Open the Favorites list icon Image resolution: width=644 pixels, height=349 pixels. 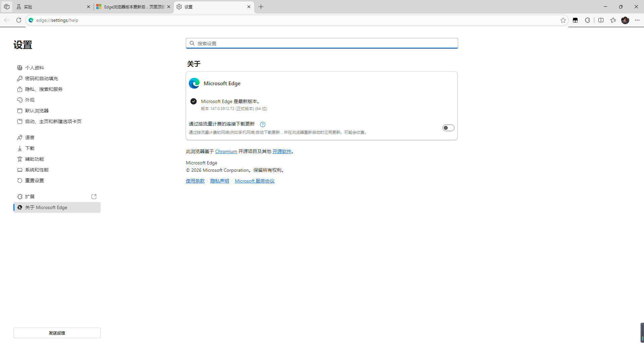pyautogui.click(x=613, y=20)
